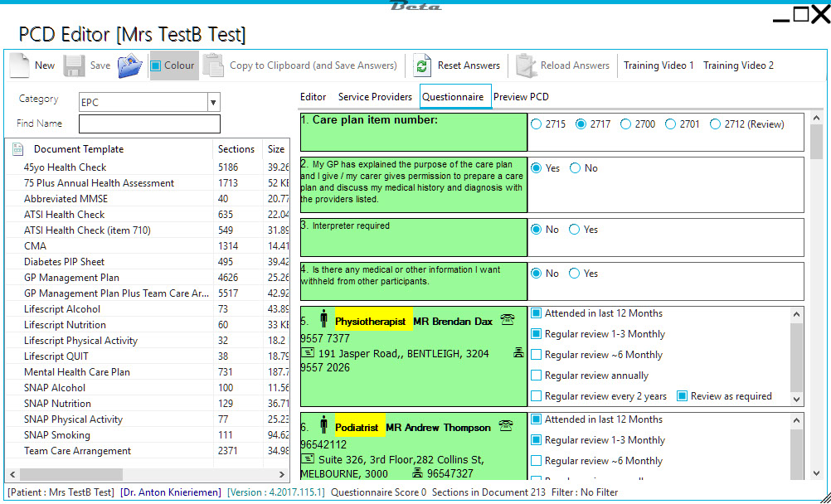The image size is (831, 504).
Task: Switch to the Service Providers tab
Action: (375, 97)
